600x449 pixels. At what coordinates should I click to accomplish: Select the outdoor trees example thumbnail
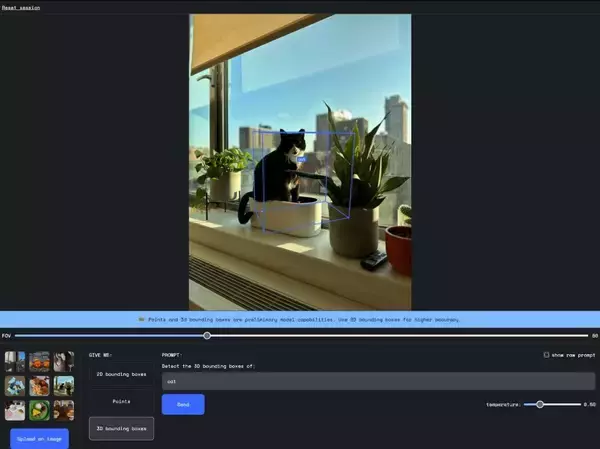[x=64, y=386]
